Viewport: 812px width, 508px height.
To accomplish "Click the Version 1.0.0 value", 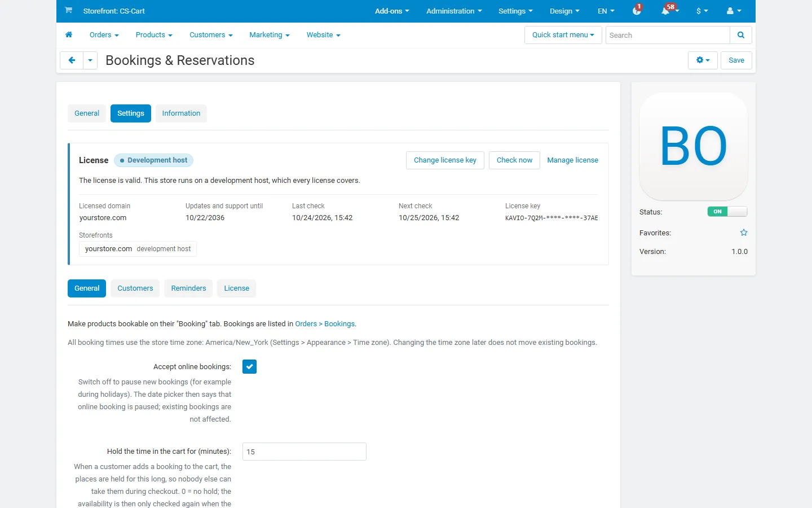I will click(x=739, y=252).
